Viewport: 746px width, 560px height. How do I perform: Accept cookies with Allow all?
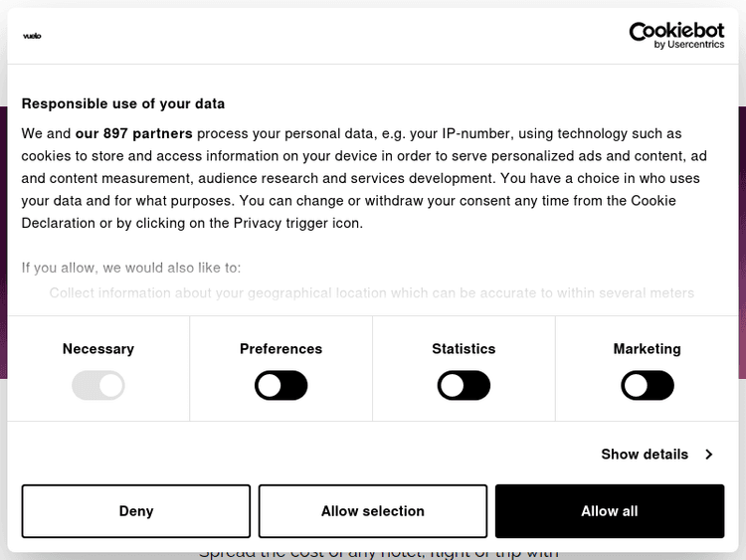610,511
